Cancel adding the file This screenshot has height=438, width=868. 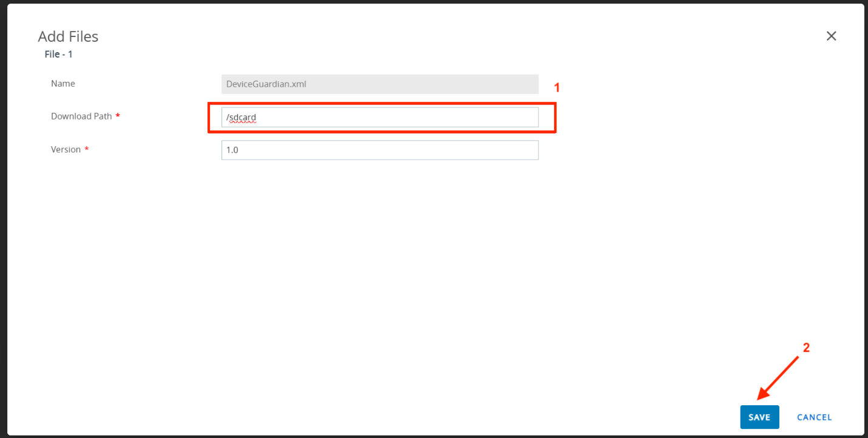[x=814, y=417]
